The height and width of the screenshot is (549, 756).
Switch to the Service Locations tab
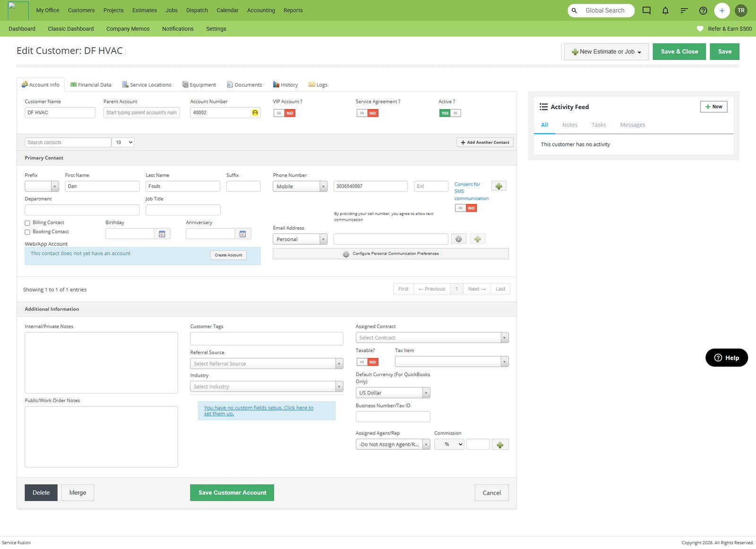coord(146,85)
